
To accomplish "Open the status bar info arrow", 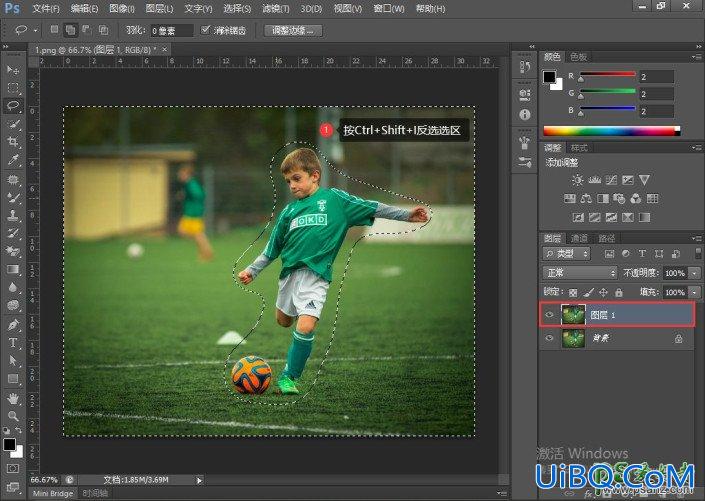I will (199, 480).
